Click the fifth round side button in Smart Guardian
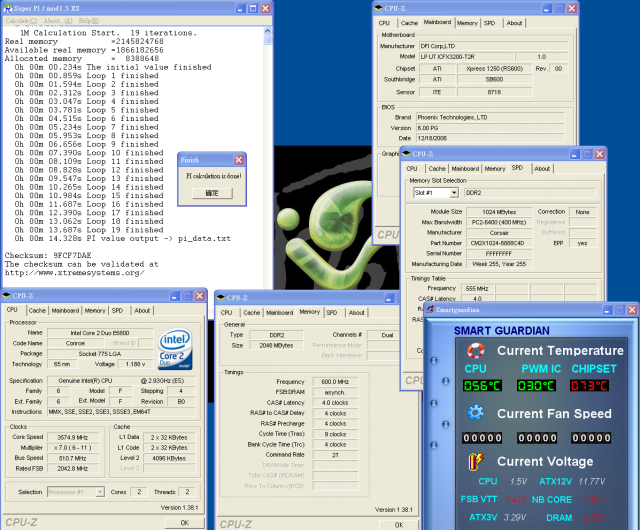The image size is (640, 530). click(x=433, y=445)
